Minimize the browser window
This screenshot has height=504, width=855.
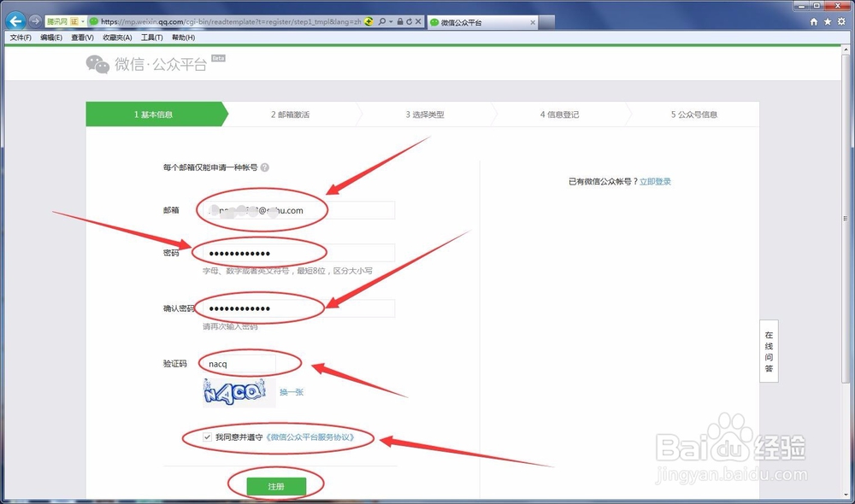pos(802,6)
